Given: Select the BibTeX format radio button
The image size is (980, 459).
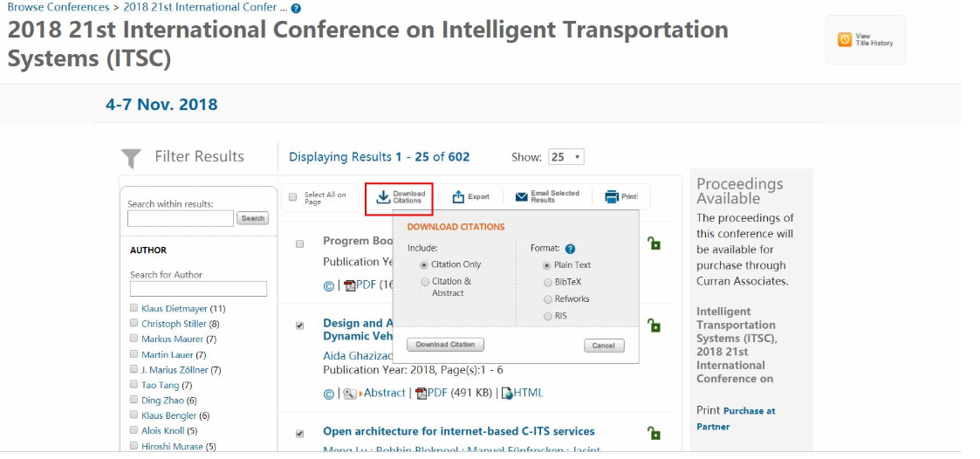Looking at the screenshot, I should (x=548, y=283).
